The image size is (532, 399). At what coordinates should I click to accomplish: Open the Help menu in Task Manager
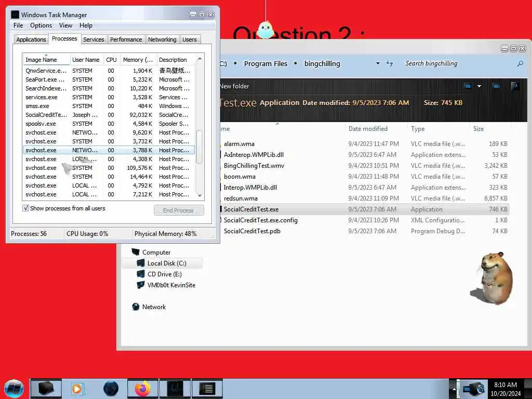click(86, 25)
